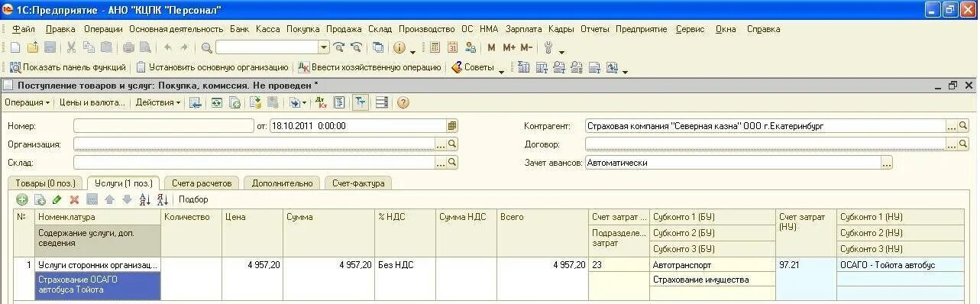Open the Операция dropdown
This screenshot has height=304, width=980.
coord(27,102)
